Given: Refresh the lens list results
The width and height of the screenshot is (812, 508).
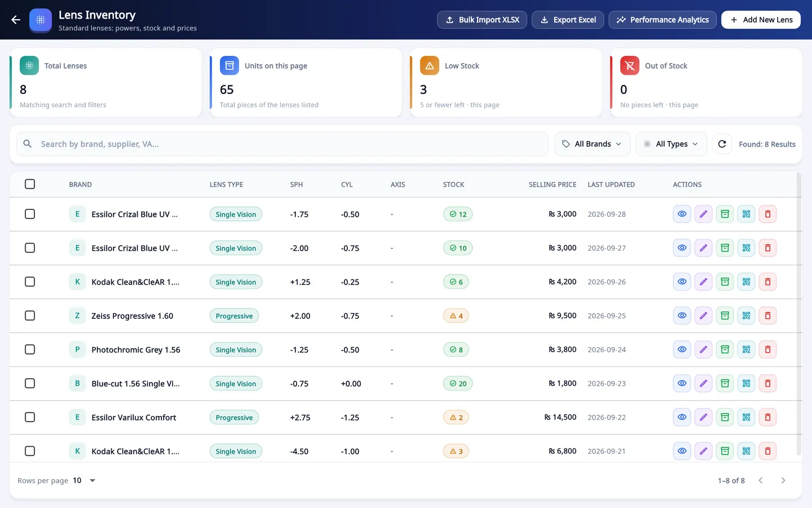Looking at the screenshot, I should pyautogui.click(x=722, y=144).
